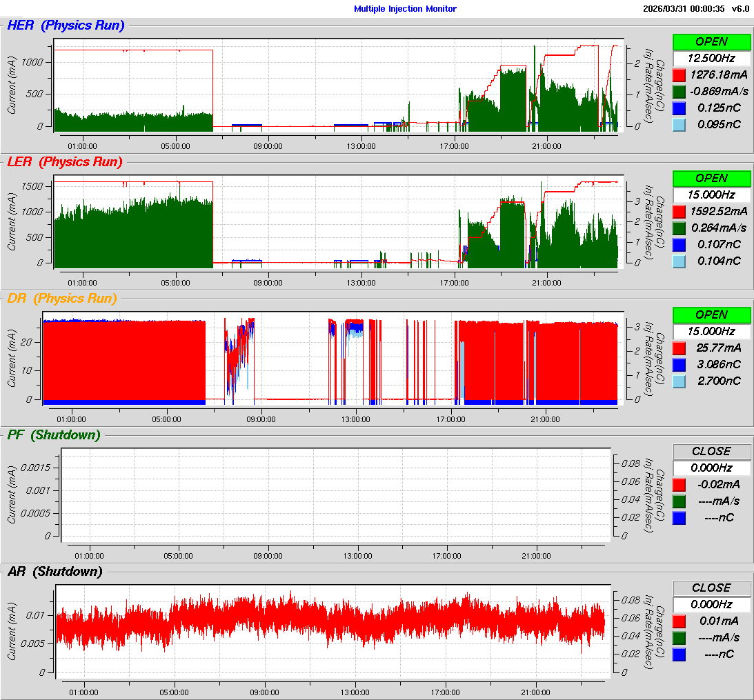Select the DR panel OPEN status indicator
754x700 pixels.
(711, 314)
